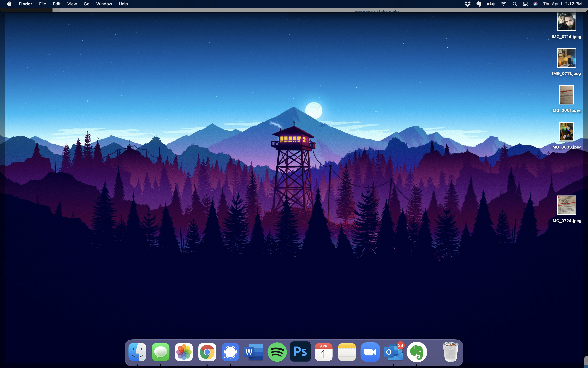Open the Notes app in Dock

[347, 352]
